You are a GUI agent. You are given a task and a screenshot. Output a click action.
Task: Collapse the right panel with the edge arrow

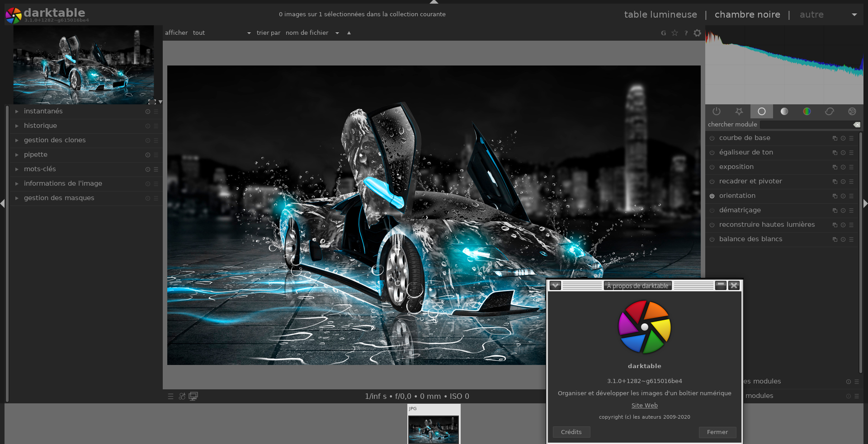point(865,204)
